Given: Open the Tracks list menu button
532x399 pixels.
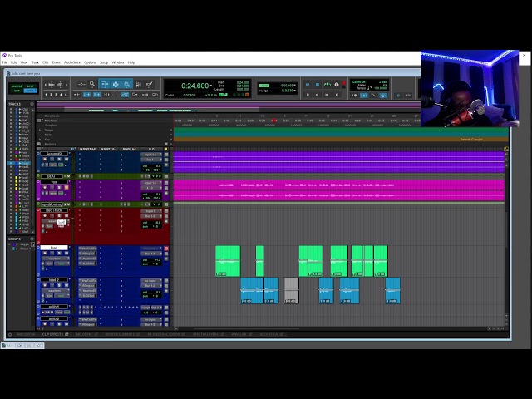Looking at the screenshot, I should [32, 104].
